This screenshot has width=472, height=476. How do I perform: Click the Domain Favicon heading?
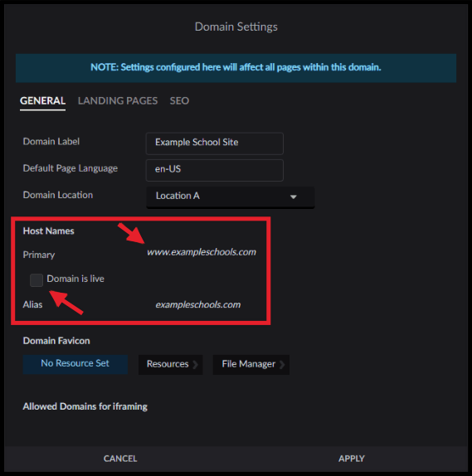coord(56,341)
